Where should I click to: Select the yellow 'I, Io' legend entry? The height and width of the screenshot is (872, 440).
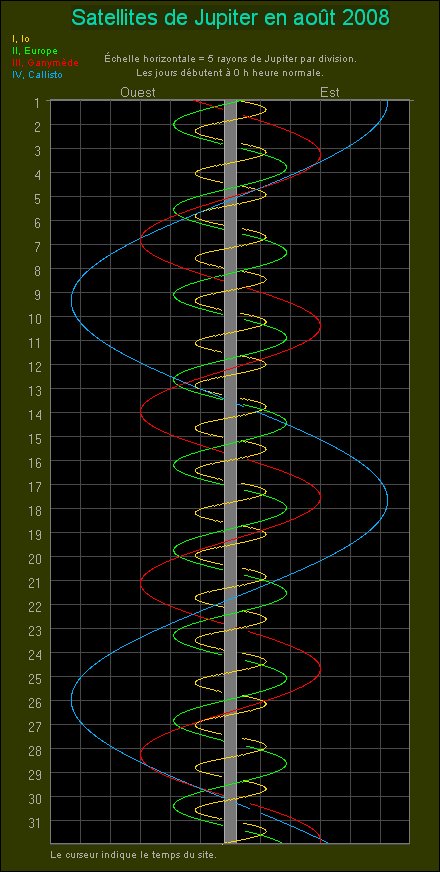21,39
